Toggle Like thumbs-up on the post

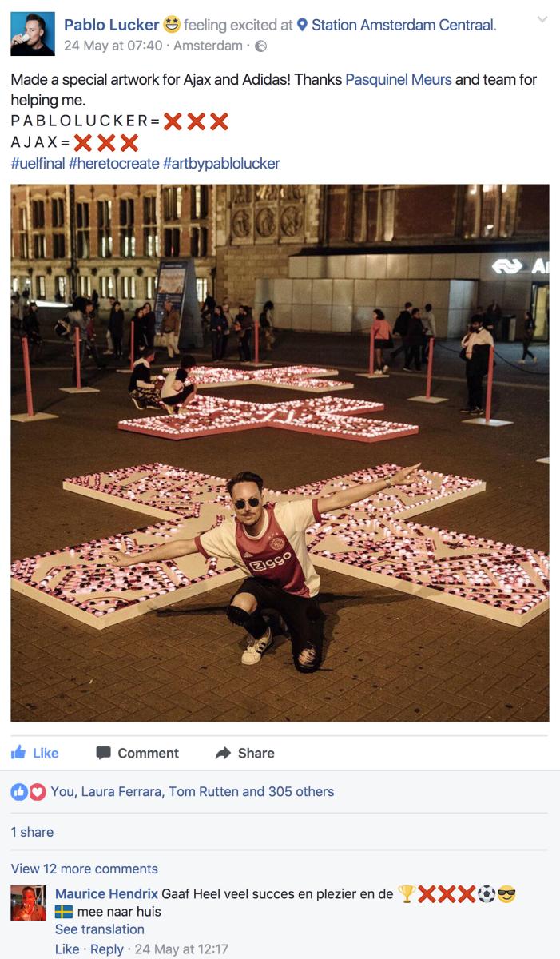point(35,753)
